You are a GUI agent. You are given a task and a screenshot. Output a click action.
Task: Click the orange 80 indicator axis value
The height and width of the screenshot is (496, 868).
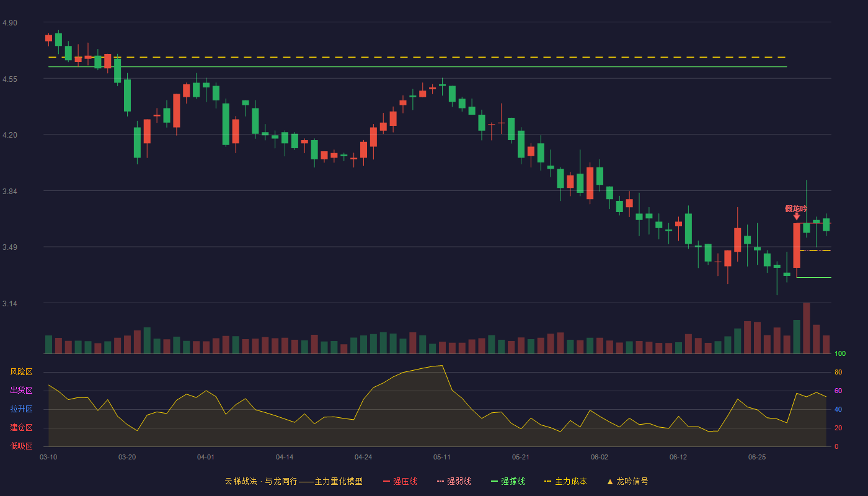pyautogui.click(x=838, y=372)
